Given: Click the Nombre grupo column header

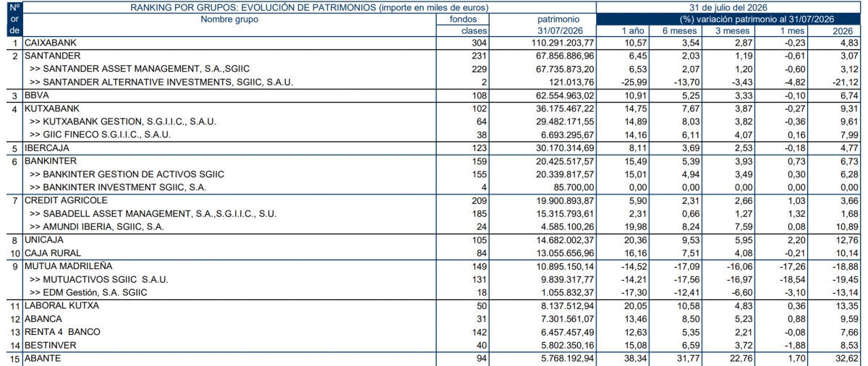Looking at the screenshot, I should [229, 20].
